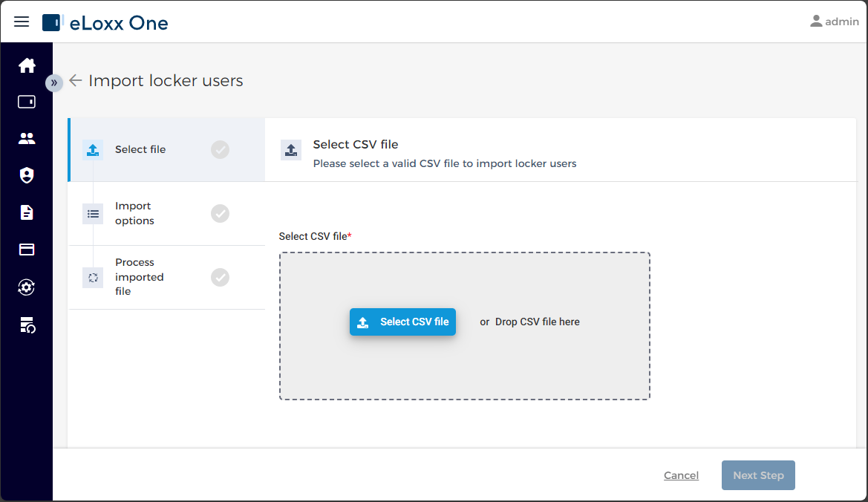Viewport: 868px width, 502px height.
Task: Click the Process imported file sync icon
Action: 93,277
